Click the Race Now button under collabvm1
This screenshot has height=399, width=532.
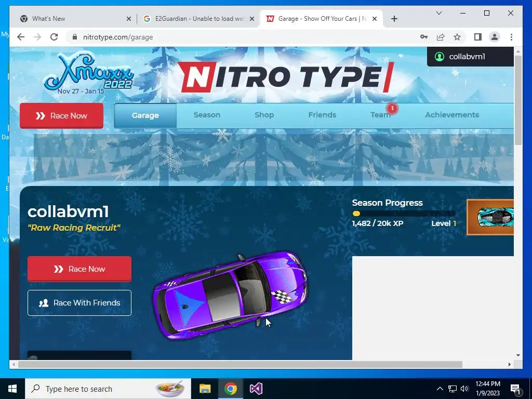[79, 269]
